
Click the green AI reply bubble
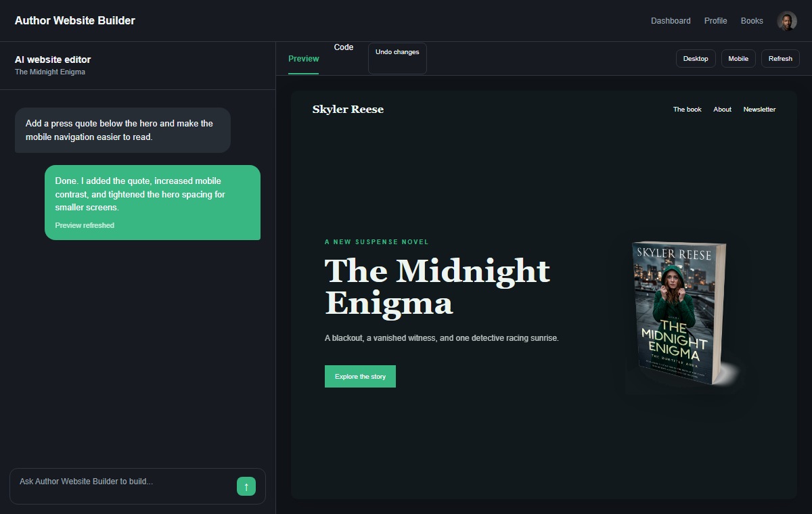coord(152,202)
